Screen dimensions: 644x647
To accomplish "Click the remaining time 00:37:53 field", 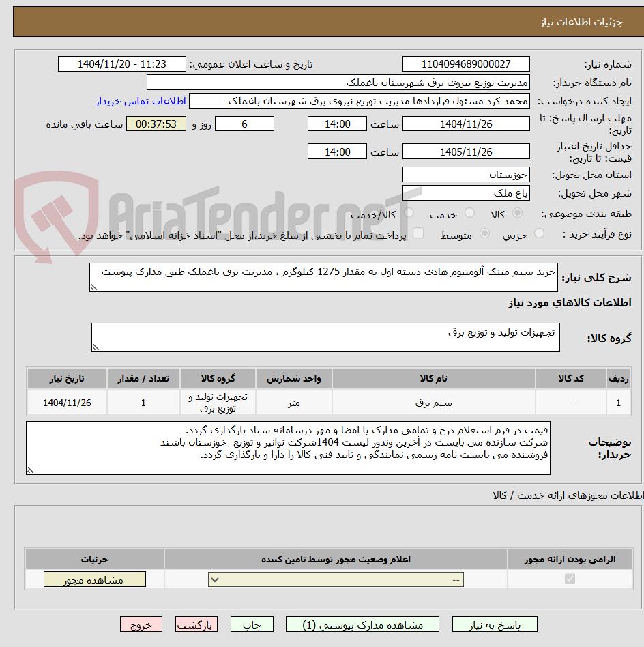I will tap(156, 124).
